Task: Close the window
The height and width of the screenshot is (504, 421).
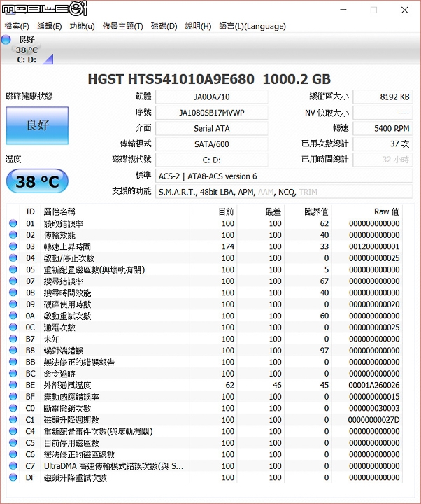Action: [x=405, y=10]
